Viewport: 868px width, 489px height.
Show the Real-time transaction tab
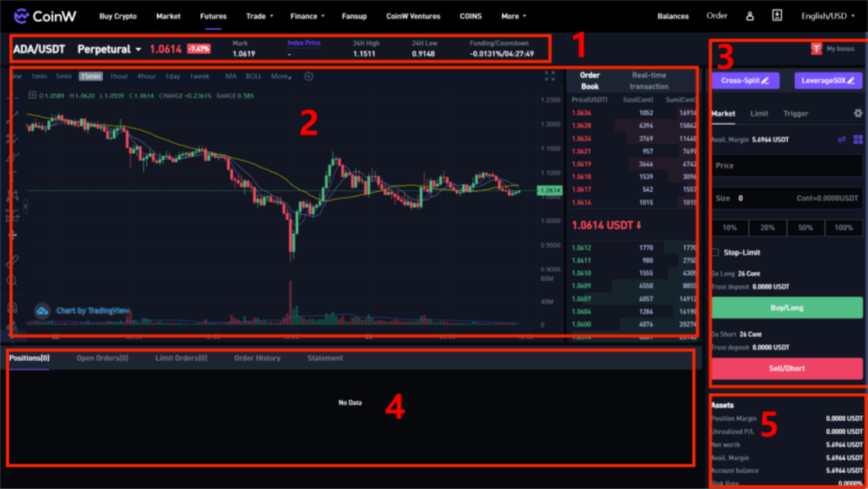point(649,81)
